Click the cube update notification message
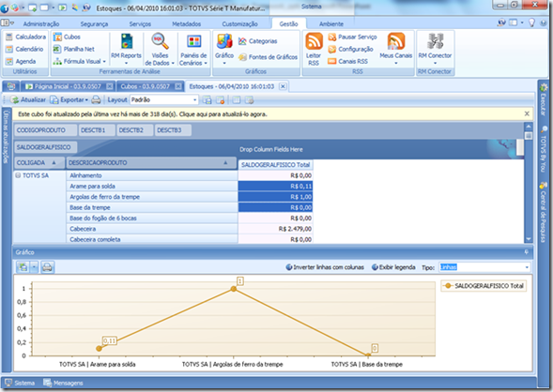The width and height of the screenshot is (553, 392). point(143,114)
